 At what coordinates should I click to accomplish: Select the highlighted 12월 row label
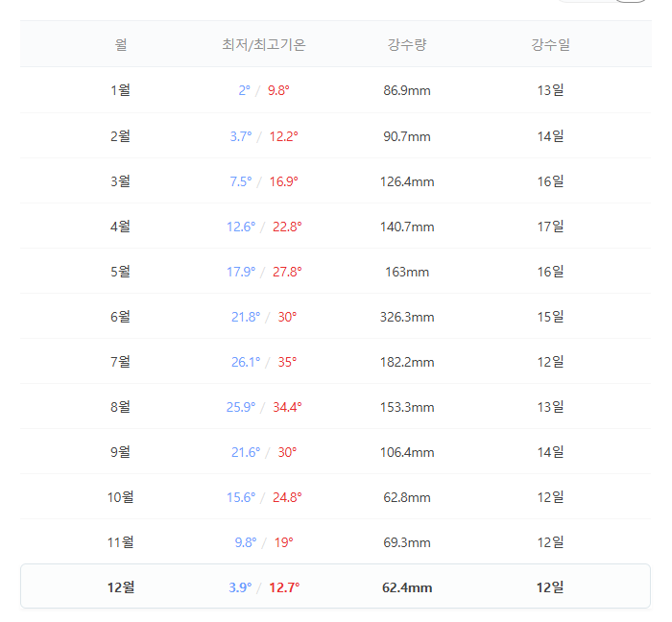(120, 587)
